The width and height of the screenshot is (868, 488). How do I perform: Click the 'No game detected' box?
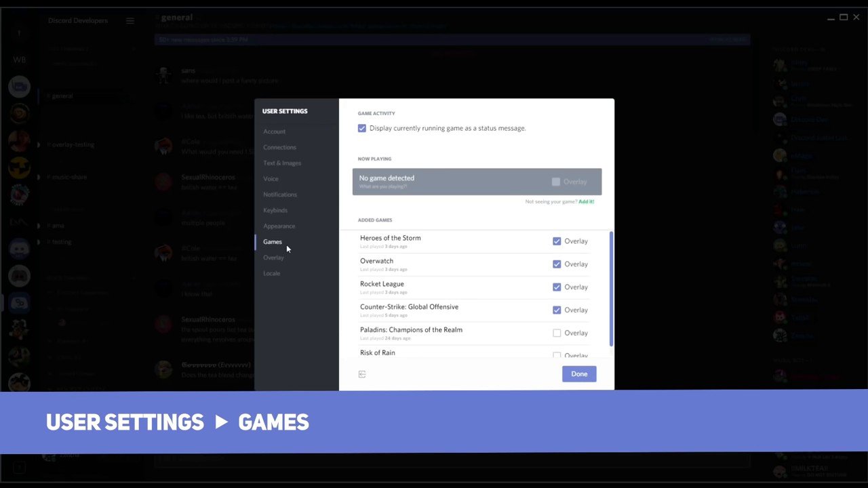pyautogui.click(x=477, y=182)
